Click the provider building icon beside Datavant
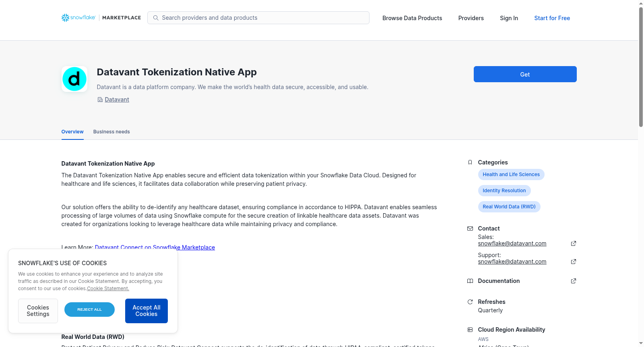 100,100
